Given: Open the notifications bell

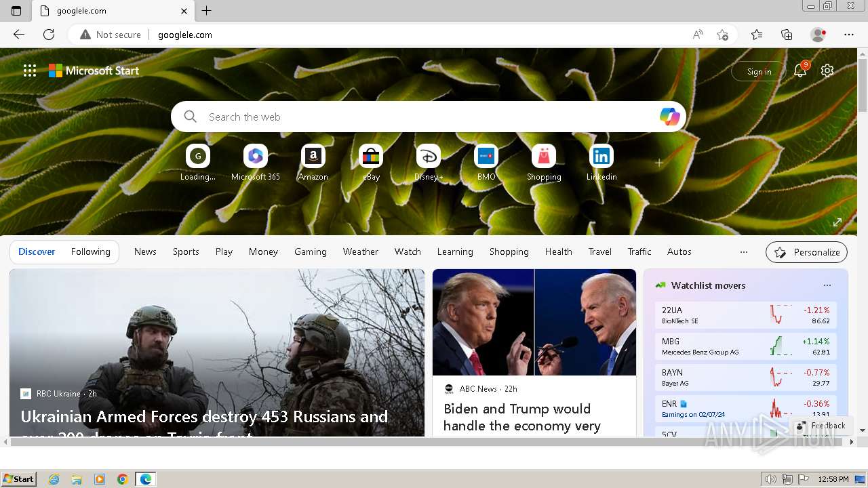Looking at the screenshot, I should coord(800,70).
